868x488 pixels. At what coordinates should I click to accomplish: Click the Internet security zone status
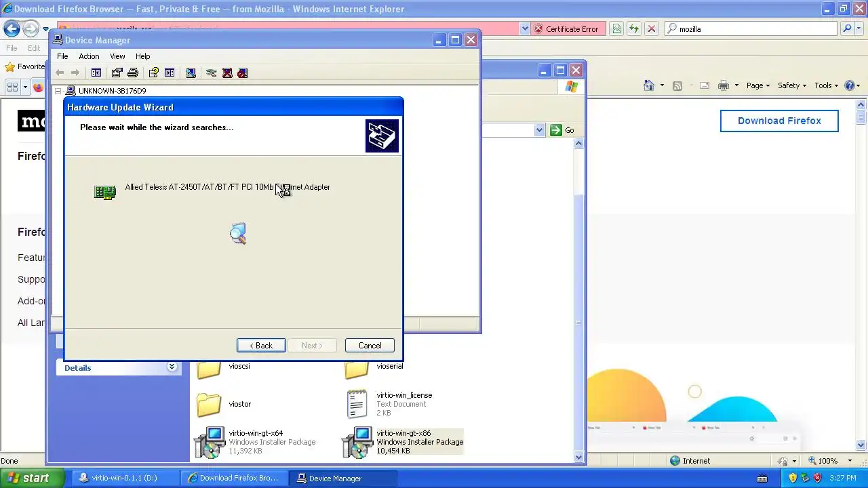(690, 461)
